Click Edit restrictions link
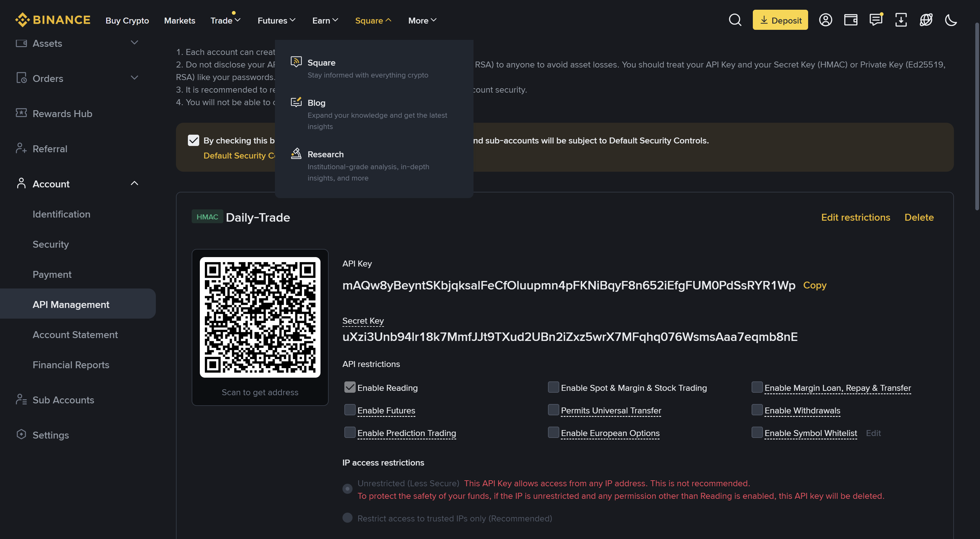The height and width of the screenshot is (539, 980). [x=855, y=217]
